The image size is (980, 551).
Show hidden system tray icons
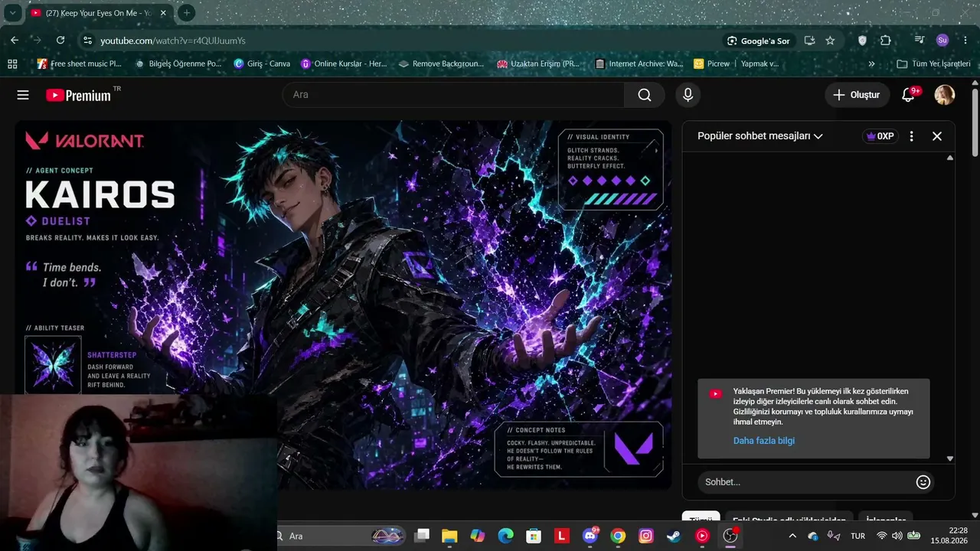pos(792,536)
